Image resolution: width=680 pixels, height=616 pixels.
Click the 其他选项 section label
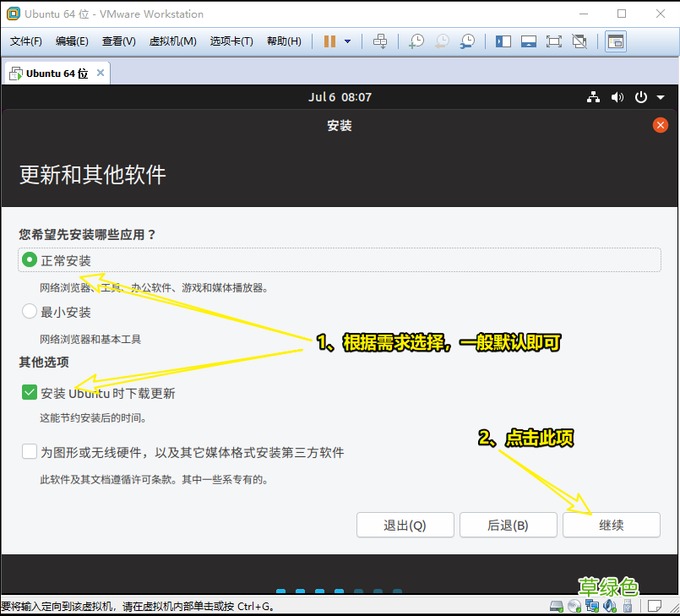pos(44,362)
